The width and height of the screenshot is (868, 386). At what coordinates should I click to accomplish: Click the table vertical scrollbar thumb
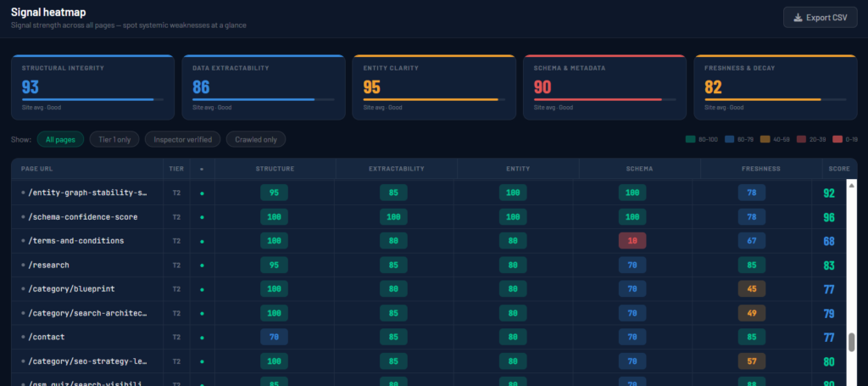click(x=851, y=342)
